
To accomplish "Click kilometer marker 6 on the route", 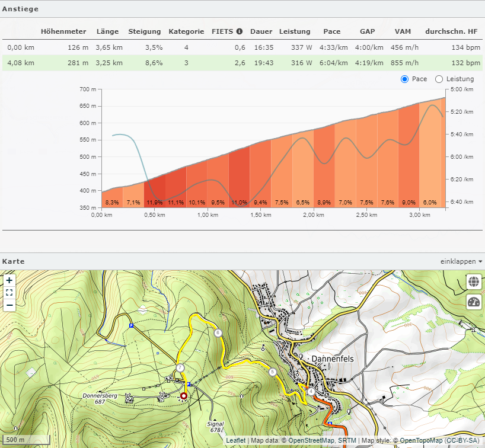I will (x=218, y=333).
